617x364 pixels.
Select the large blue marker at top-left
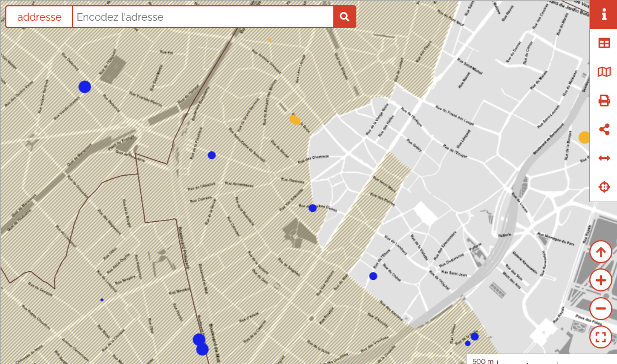(x=85, y=87)
